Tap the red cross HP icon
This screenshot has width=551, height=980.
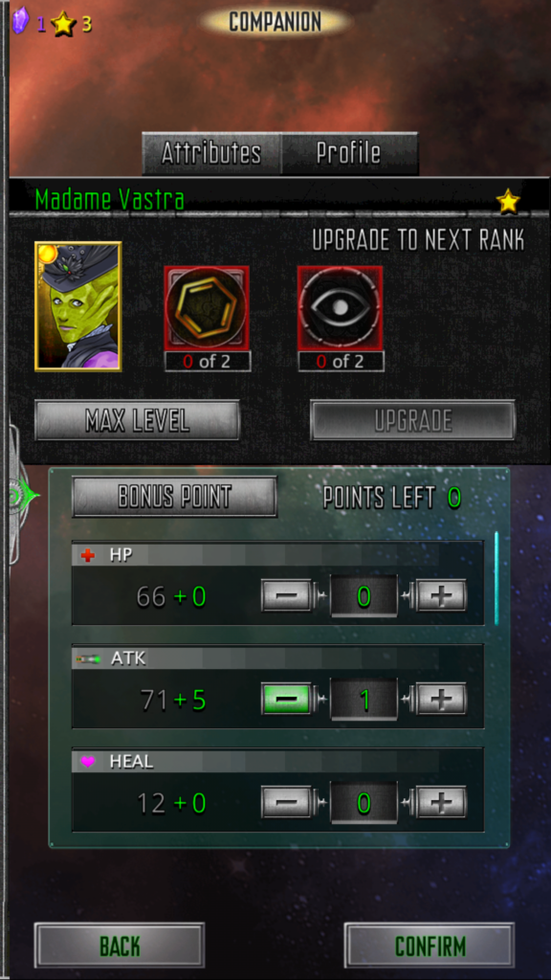click(88, 555)
